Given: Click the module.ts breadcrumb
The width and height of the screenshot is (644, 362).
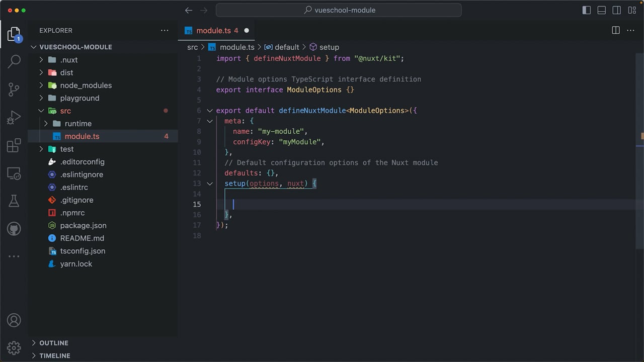Looking at the screenshot, I should [x=231, y=47].
